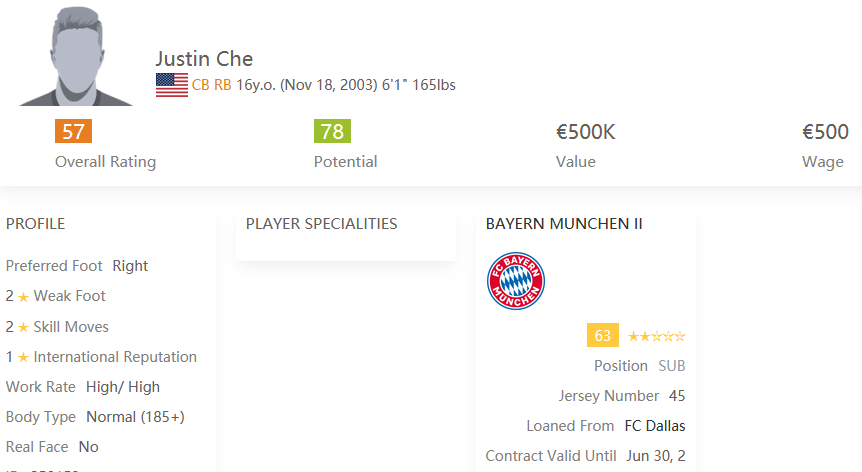Image resolution: width=862 pixels, height=472 pixels.
Task: Click the United States flag icon
Action: [172, 85]
